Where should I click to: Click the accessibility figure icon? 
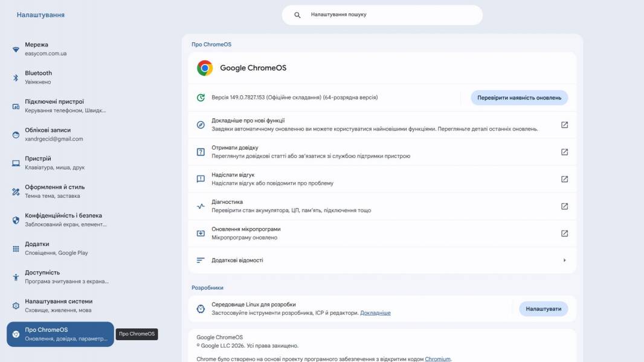pos(16,277)
